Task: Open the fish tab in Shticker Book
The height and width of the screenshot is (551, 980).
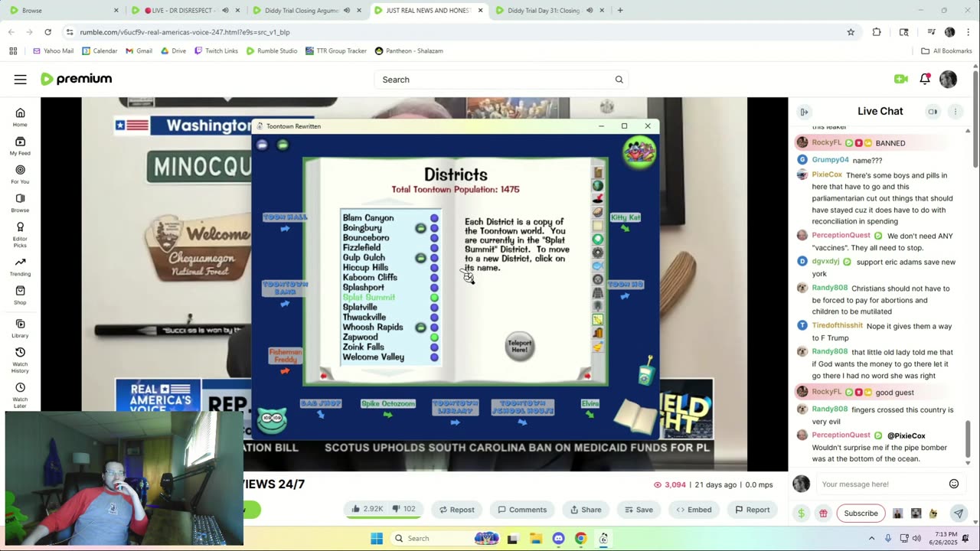Action: point(598,266)
